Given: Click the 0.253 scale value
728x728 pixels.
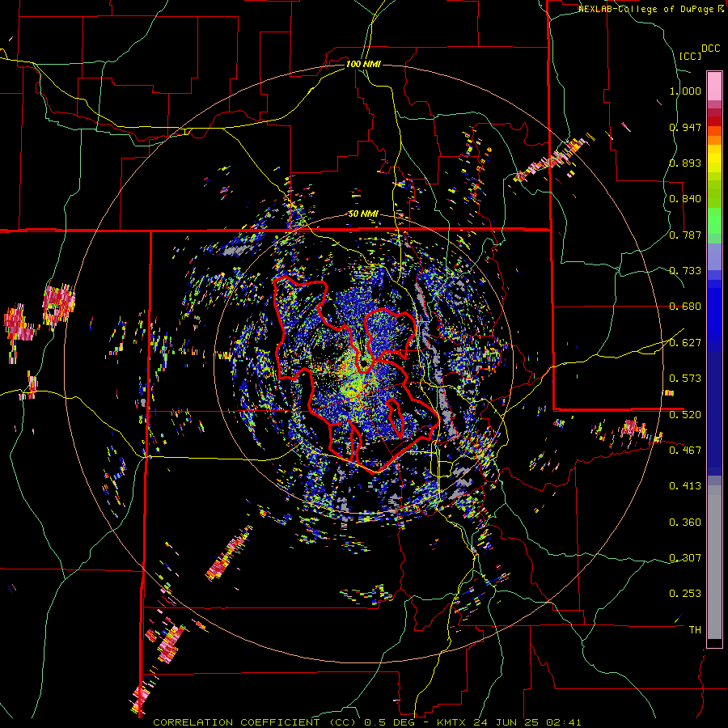Looking at the screenshot, I should (685, 594).
